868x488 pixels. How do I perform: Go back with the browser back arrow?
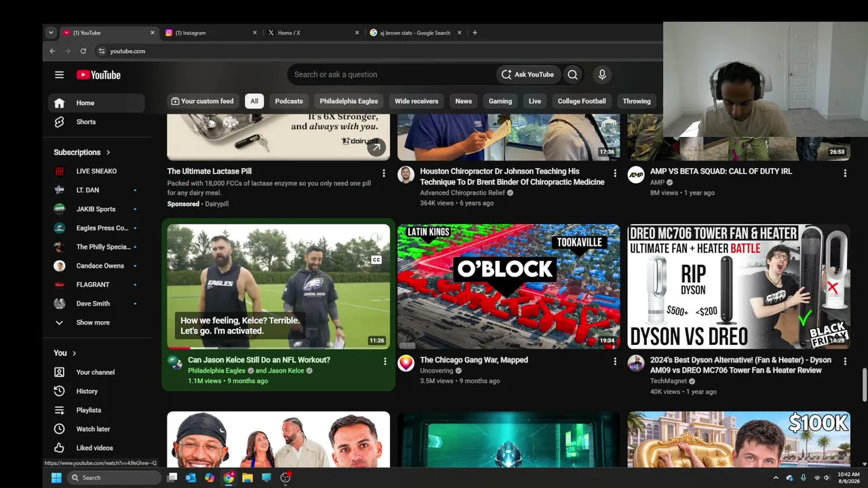(x=52, y=51)
